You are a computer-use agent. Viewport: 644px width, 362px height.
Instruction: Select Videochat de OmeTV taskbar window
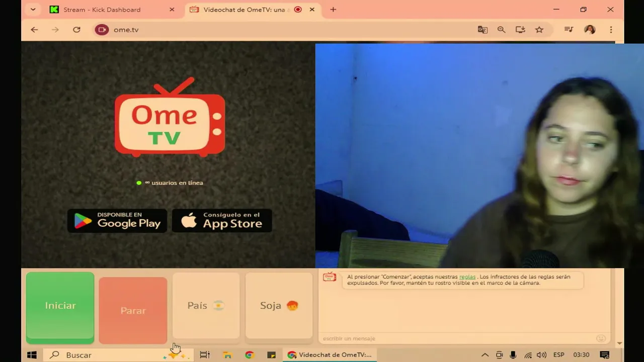[x=330, y=355]
